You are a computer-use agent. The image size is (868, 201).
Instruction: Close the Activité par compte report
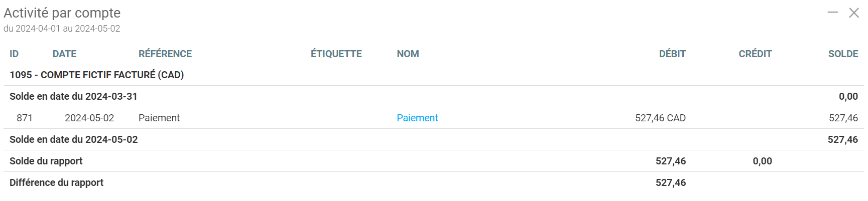pos(854,13)
